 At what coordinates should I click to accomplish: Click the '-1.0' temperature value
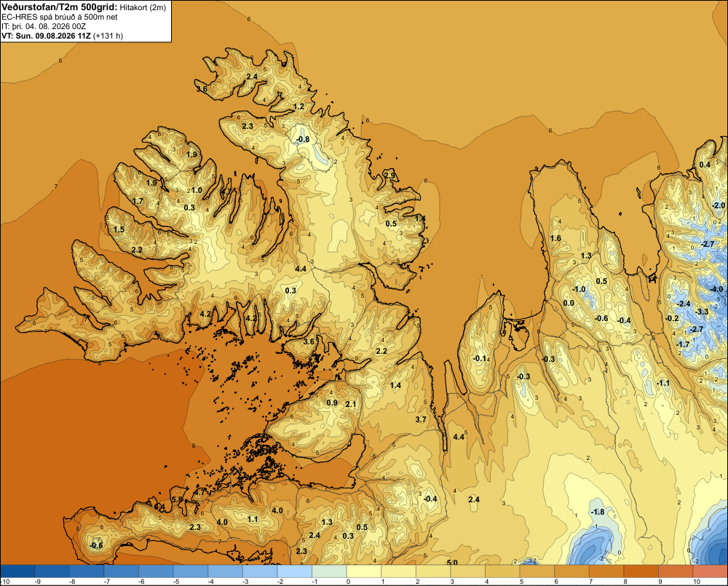pyautogui.click(x=579, y=289)
